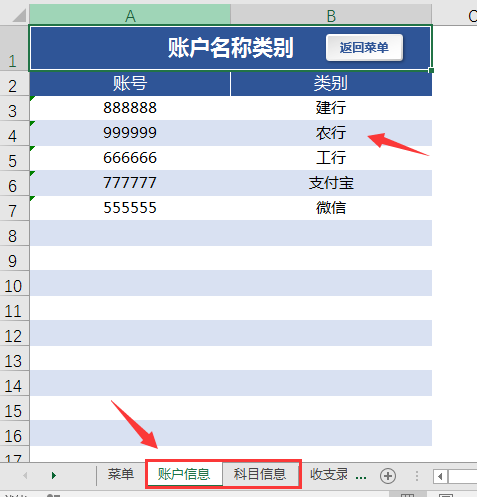The width and height of the screenshot is (477, 497).
Task: Open the 收支录 sheet tab
Action: (329, 474)
